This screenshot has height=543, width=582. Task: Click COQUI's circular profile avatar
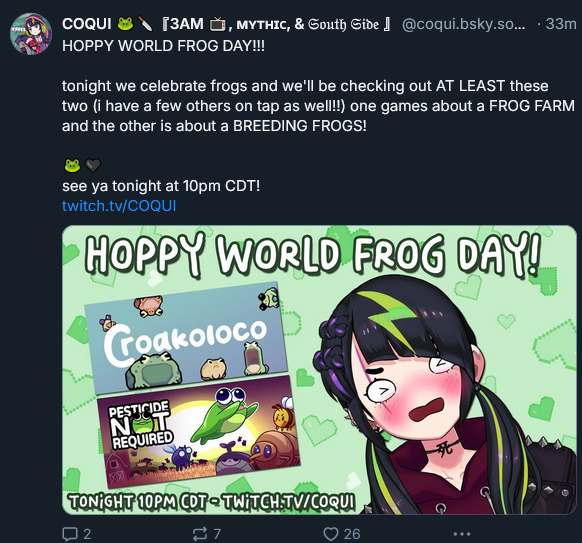tap(31, 33)
